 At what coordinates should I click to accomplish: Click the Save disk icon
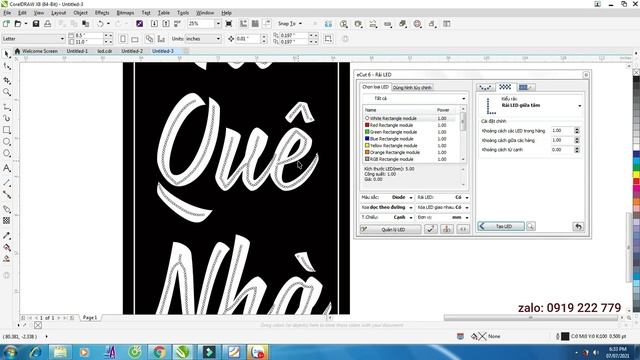point(36,24)
